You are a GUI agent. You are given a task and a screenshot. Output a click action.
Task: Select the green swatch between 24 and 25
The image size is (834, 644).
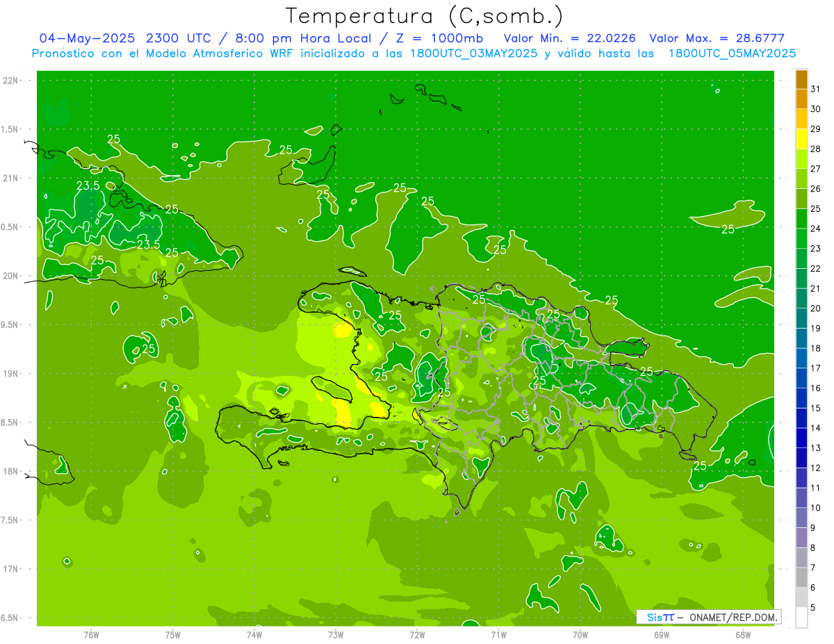point(801,218)
